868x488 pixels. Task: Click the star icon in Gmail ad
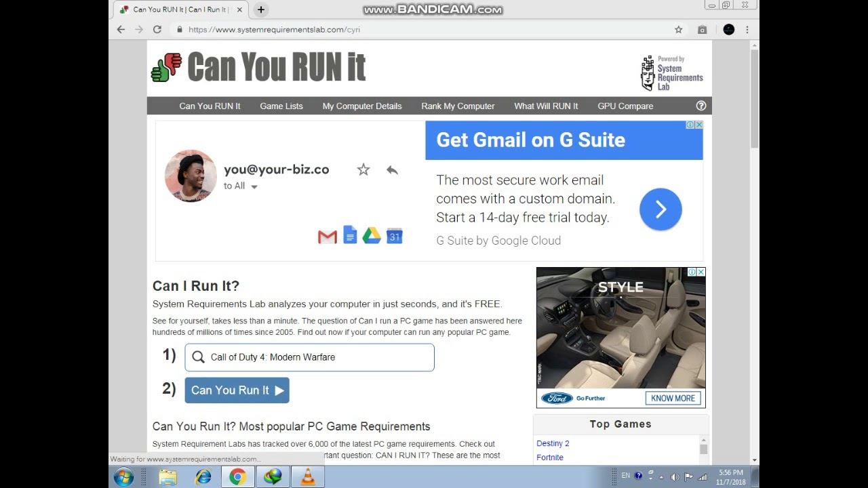tap(363, 170)
